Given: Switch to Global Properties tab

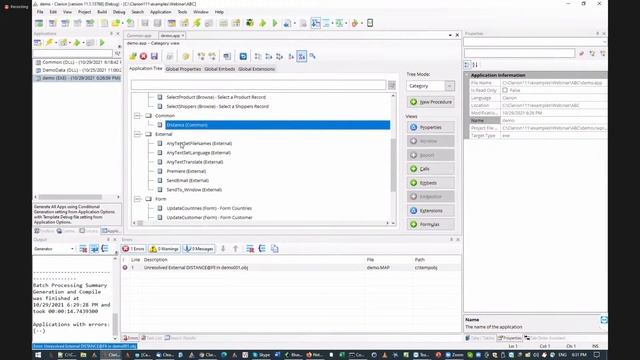Looking at the screenshot, I should click(183, 69).
